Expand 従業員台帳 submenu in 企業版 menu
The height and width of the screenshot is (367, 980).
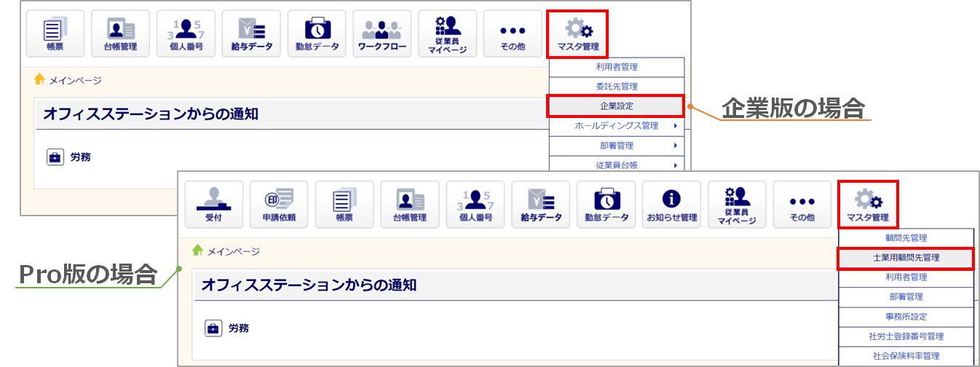616,165
